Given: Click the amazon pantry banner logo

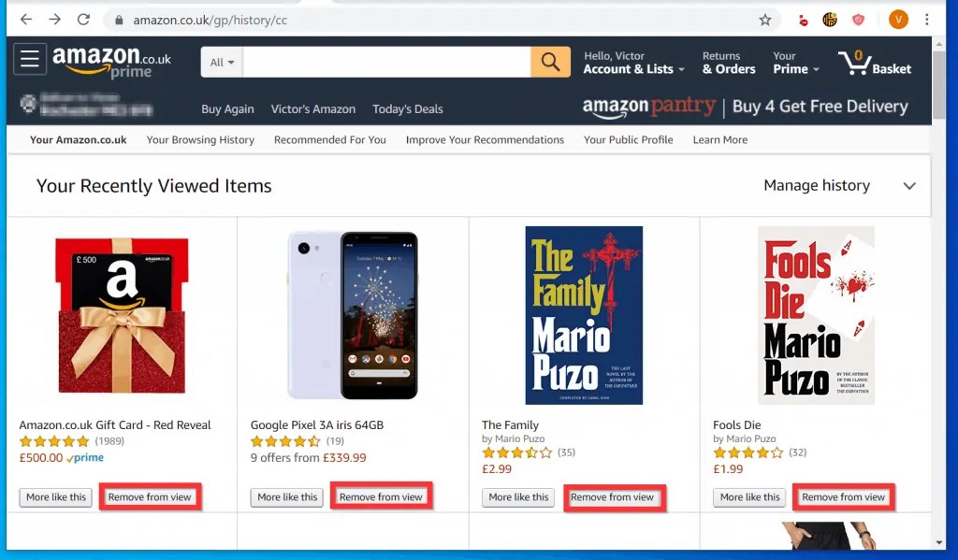Looking at the screenshot, I should (x=649, y=107).
